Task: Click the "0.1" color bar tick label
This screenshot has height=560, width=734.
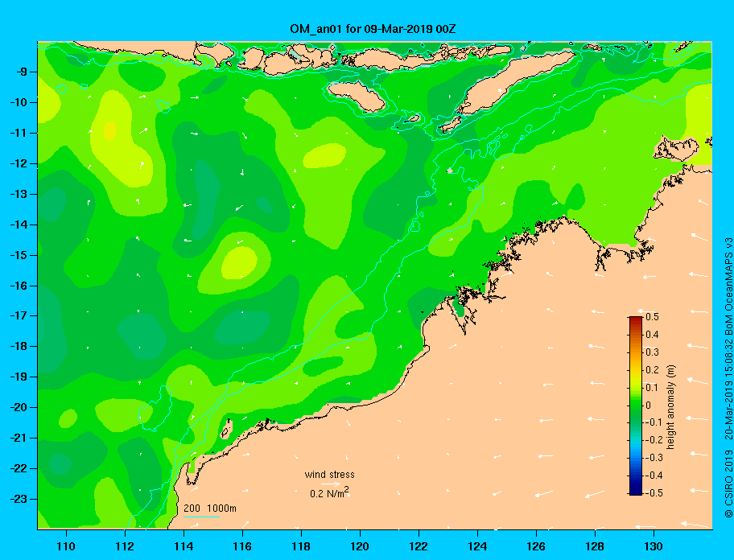Action: coord(653,388)
